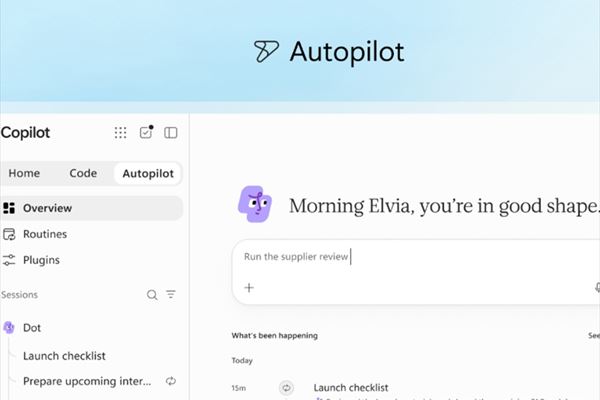Click the recurring icon beside Prepare upcoming
Screen dimensions: 600x400
tap(171, 381)
